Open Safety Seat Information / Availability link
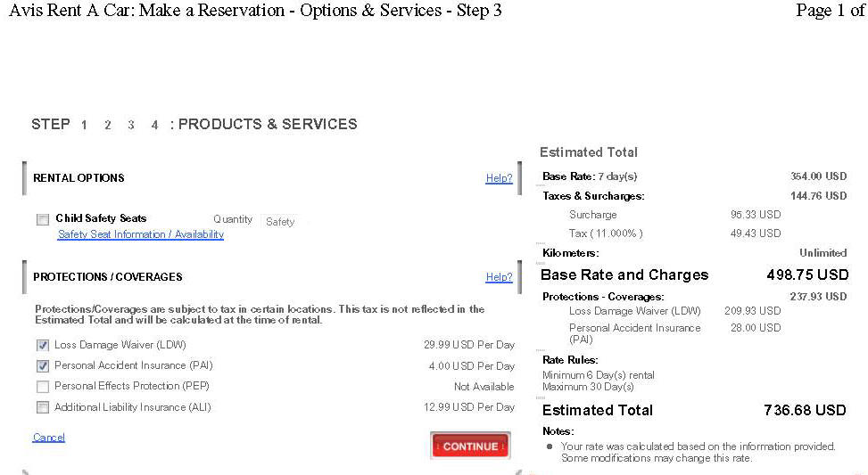The image size is (868, 475). [x=141, y=234]
